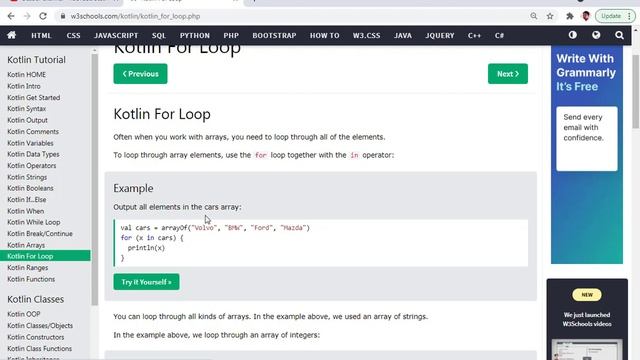
Task: Open CSS in top navigation
Action: point(73,36)
